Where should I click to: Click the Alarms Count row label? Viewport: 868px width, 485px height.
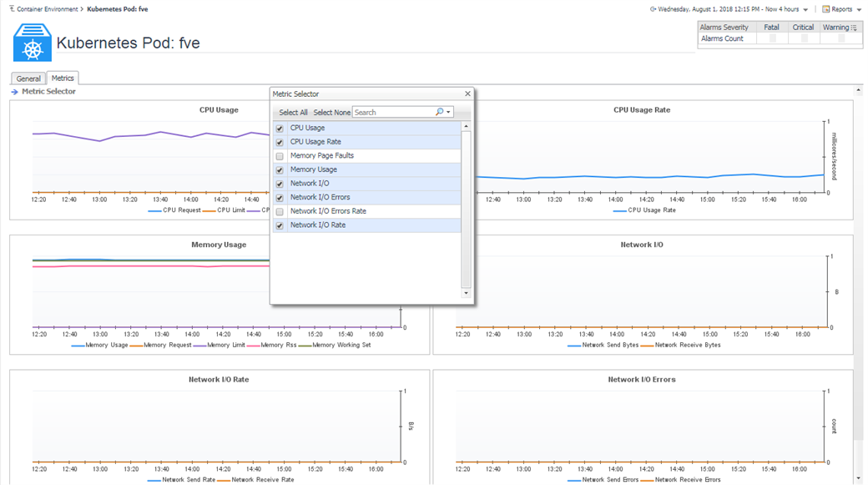pos(722,38)
